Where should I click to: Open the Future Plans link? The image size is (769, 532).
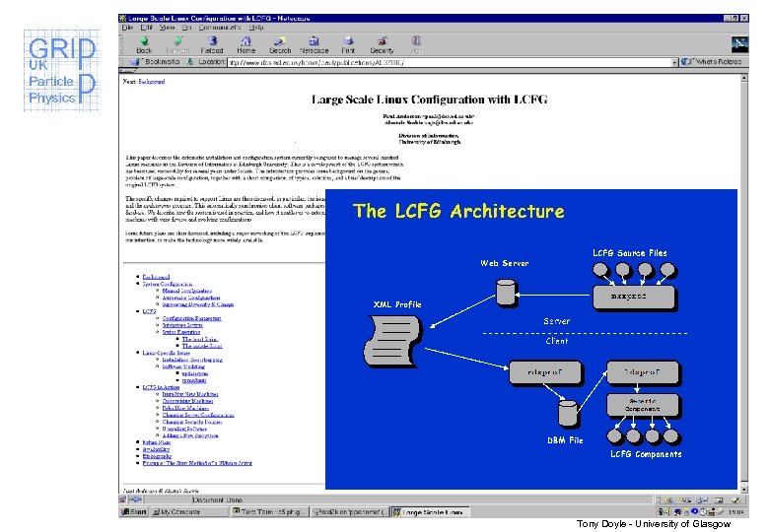click(157, 442)
